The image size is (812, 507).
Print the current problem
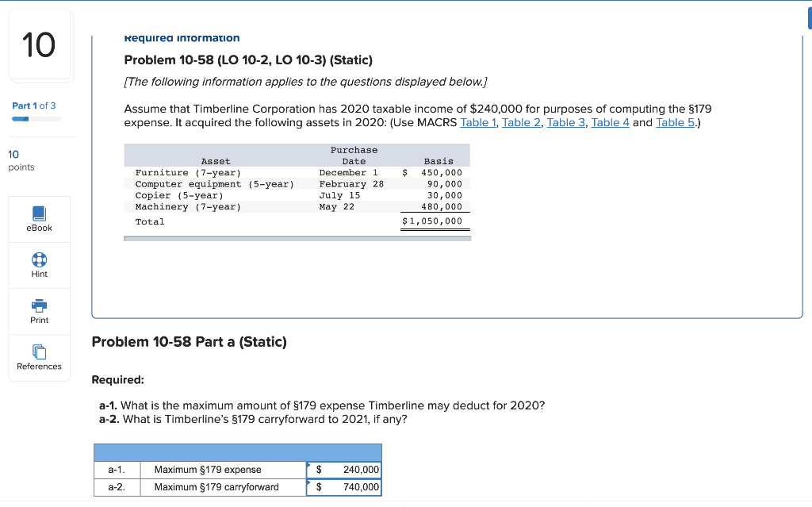[x=39, y=311]
